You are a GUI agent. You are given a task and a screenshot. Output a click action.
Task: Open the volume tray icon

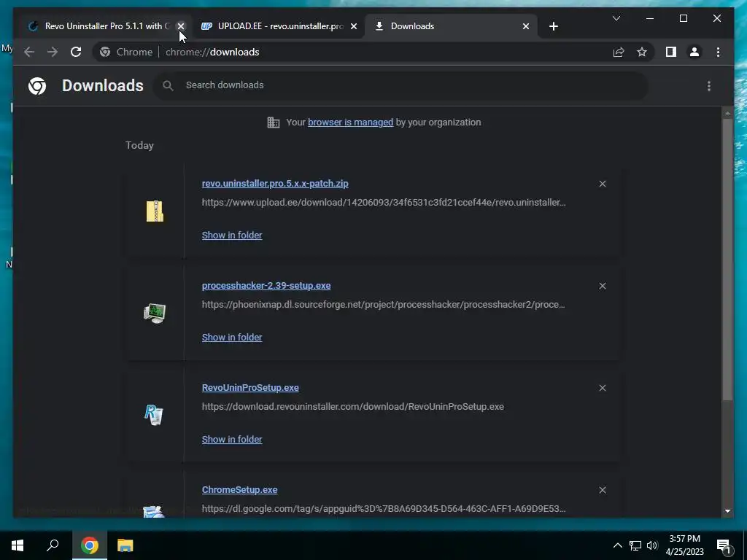(x=652, y=545)
